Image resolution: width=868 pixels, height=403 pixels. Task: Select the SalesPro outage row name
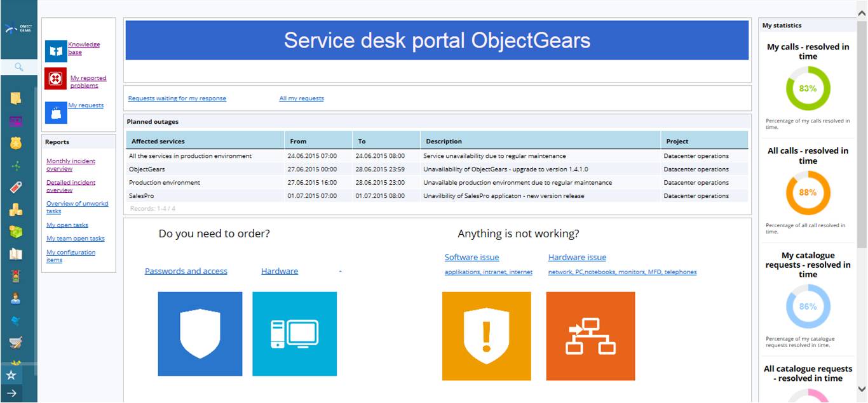point(141,196)
